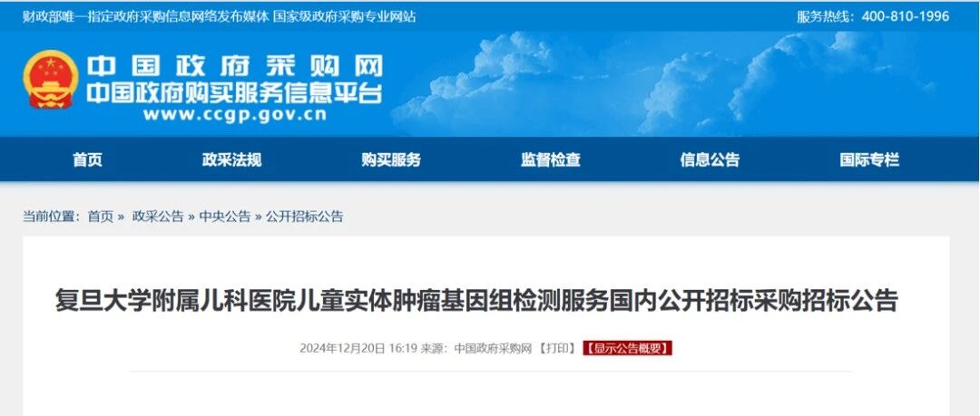
Task: Open 中央公告 breadcrumb link
Action: pos(225,217)
